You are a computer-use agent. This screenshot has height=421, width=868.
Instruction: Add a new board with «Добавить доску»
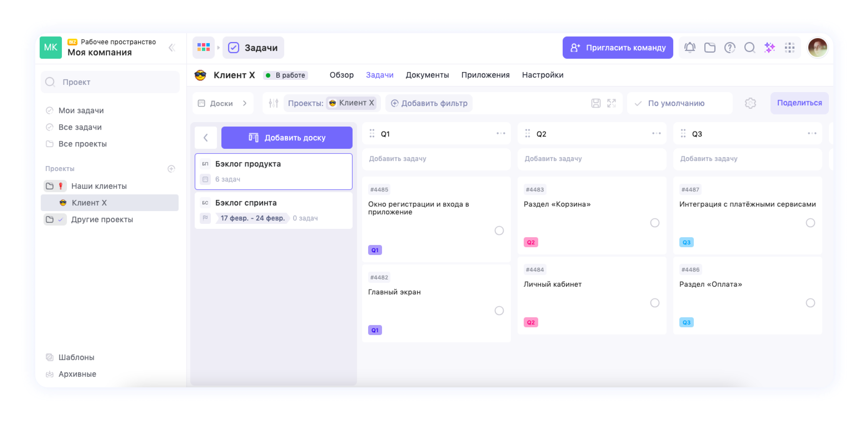coord(287,137)
